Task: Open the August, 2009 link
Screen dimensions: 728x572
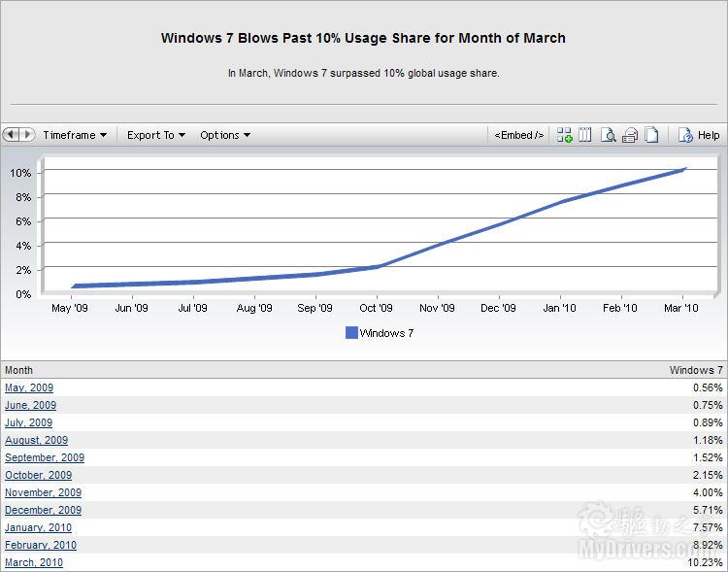Action: click(36, 440)
